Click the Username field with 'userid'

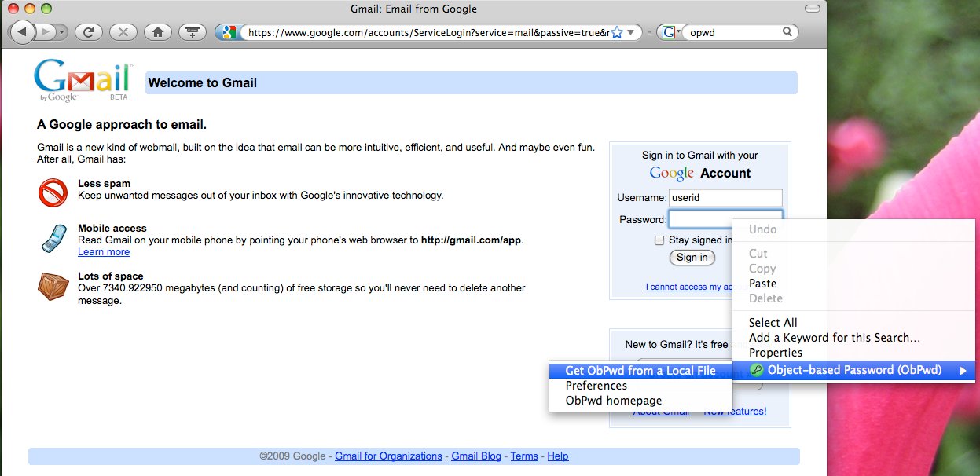coord(725,198)
